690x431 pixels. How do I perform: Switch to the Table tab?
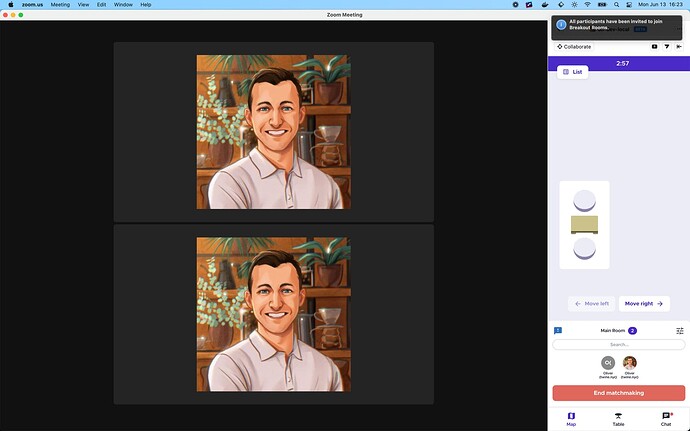618,419
